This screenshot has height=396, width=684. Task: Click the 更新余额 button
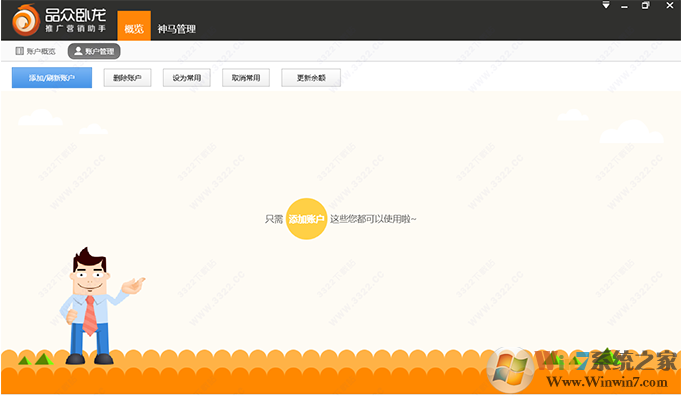click(311, 78)
